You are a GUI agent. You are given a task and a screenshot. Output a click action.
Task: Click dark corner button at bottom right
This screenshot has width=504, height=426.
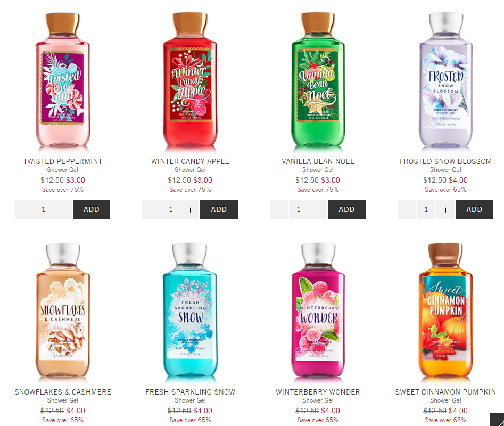tap(497, 420)
